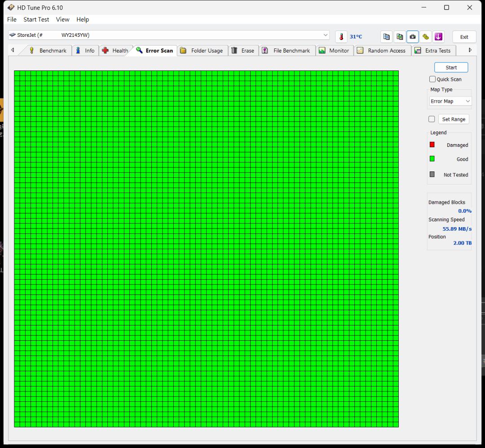Image resolution: width=485 pixels, height=448 pixels.
Task: Click the camera save screenshot icon
Action: (412, 37)
